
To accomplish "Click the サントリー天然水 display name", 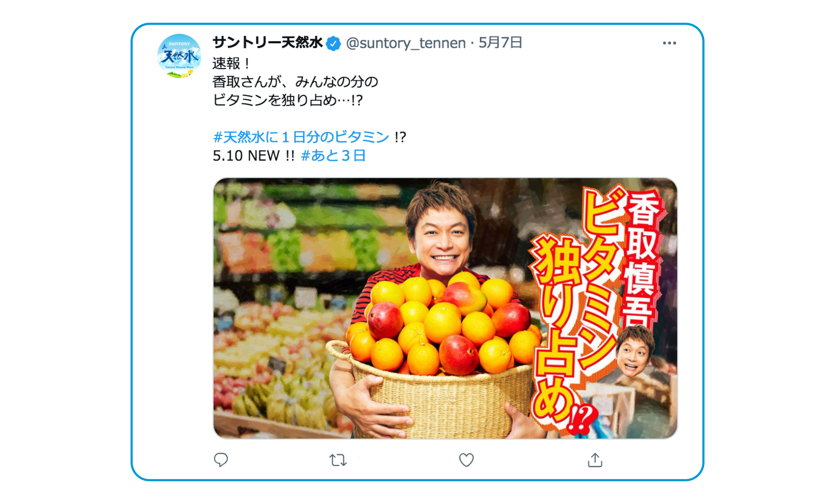I will click(x=268, y=42).
